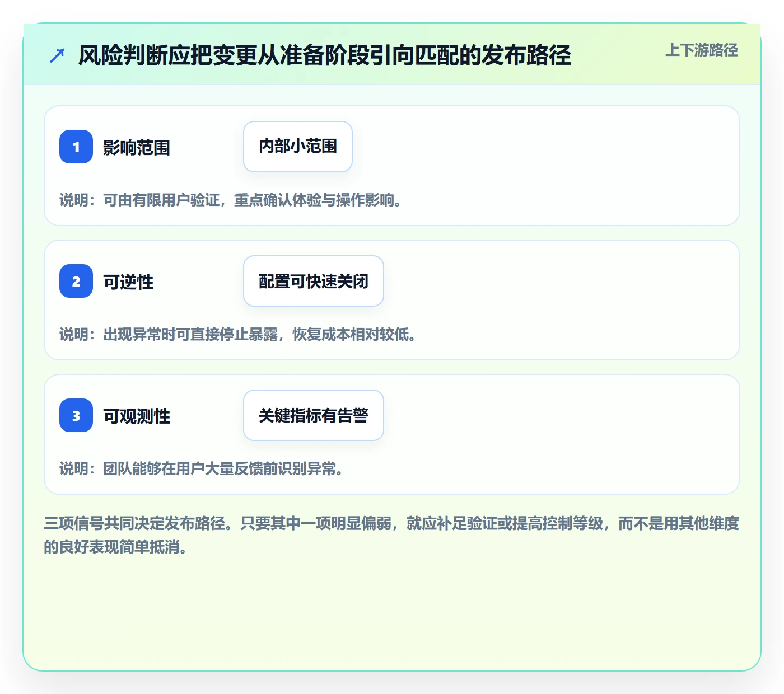Image resolution: width=784 pixels, height=694 pixels.
Task: Click the numbered badge 3 for 可观测性
Action: pos(76,415)
